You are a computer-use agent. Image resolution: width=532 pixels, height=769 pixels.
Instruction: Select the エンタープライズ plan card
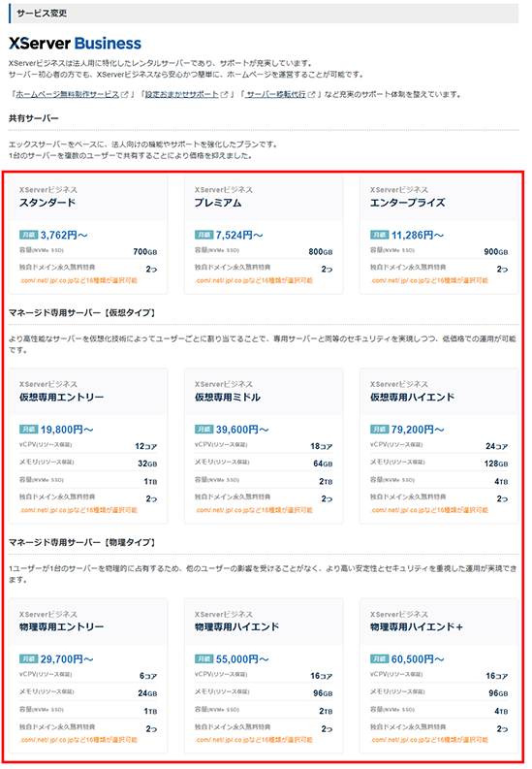tap(439, 234)
